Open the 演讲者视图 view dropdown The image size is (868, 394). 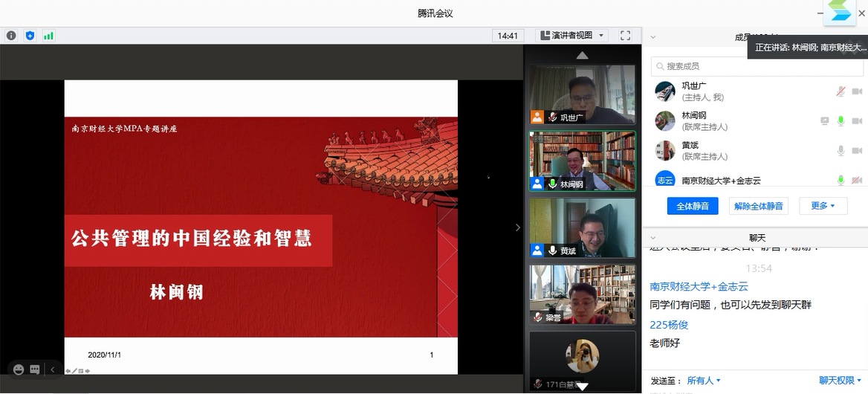571,35
